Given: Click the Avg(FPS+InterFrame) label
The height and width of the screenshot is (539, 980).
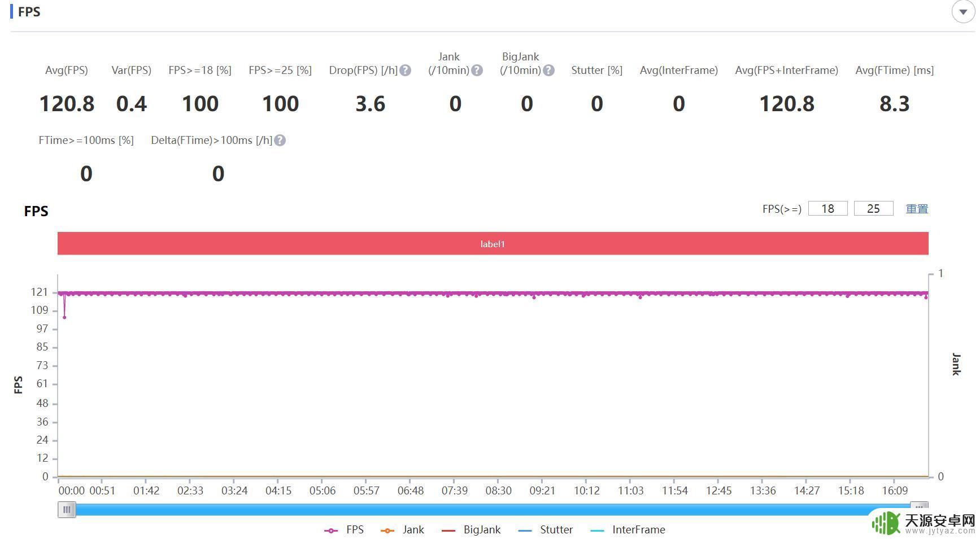Looking at the screenshot, I should (786, 71).
